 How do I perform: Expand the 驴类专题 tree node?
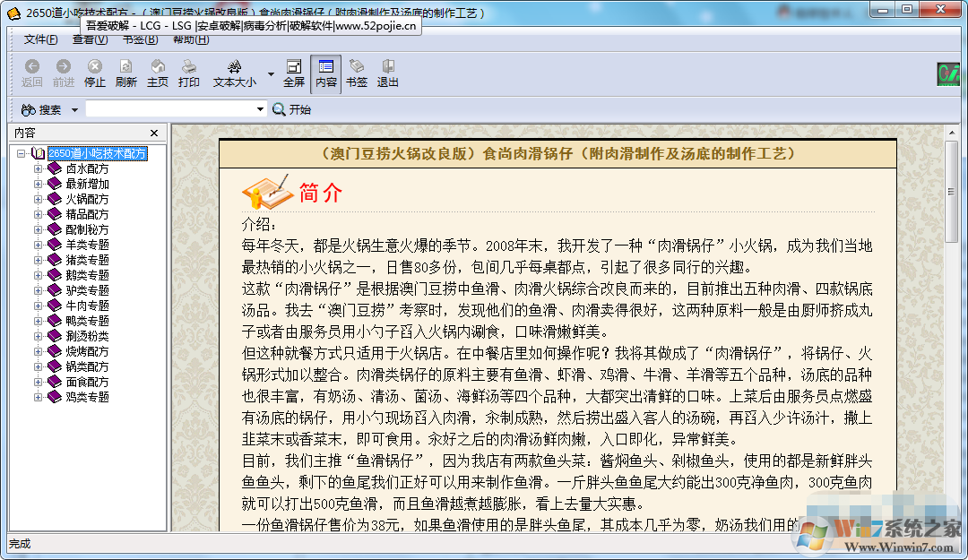point(38,290)
